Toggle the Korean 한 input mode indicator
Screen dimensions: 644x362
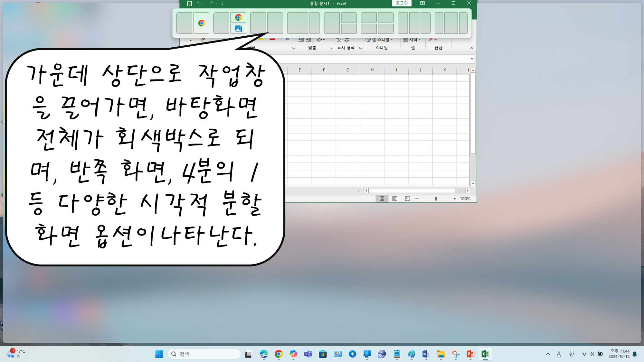point(571,354)
